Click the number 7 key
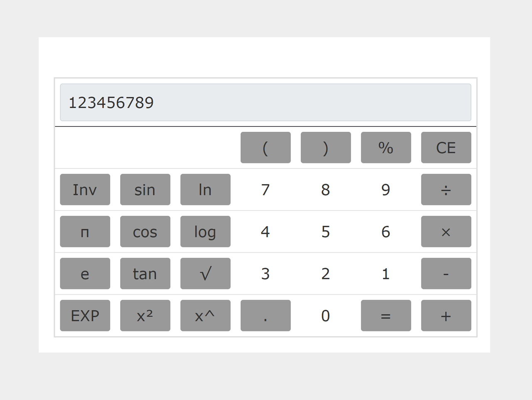Image resolution: width=532 pixels, height=400 pixels. (265, 190)
